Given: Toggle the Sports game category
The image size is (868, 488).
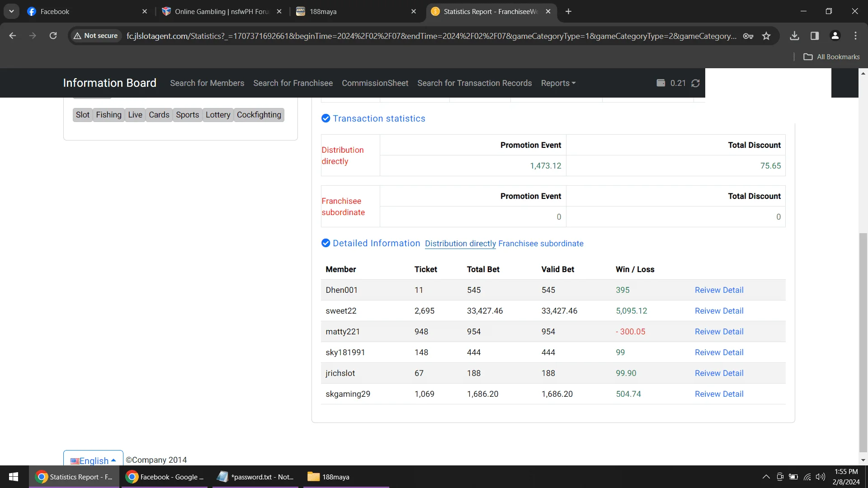Looking at the screenshot, I should pos(188,115).
